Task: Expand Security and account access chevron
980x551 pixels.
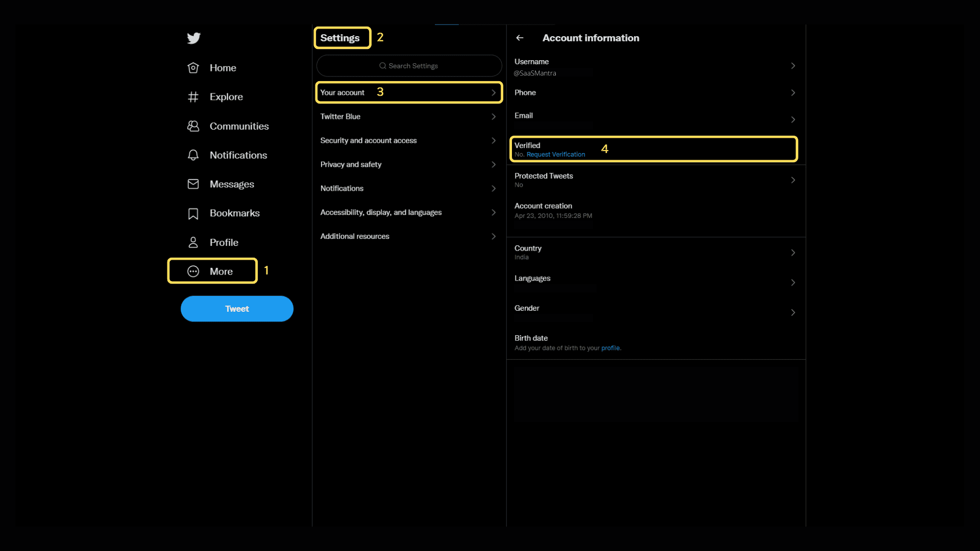Action: point(494,141)
